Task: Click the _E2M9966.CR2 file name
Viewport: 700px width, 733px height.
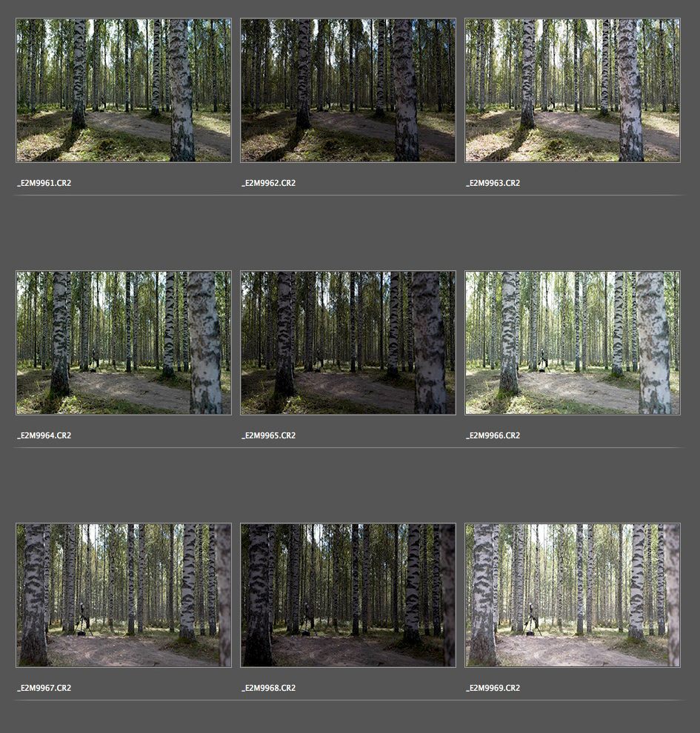Action: click(x=493, y=435)
